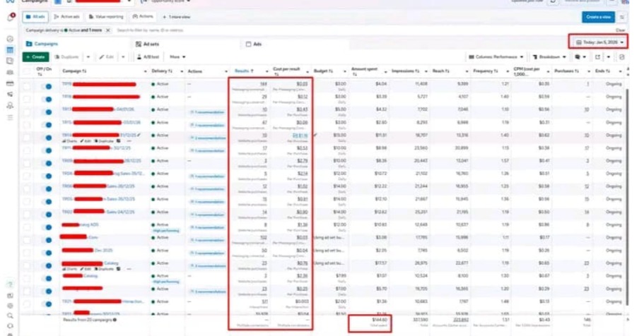Click the green Create button
Image resolution: width=644 pixels, height=336 pixels.
click(35, 56)
